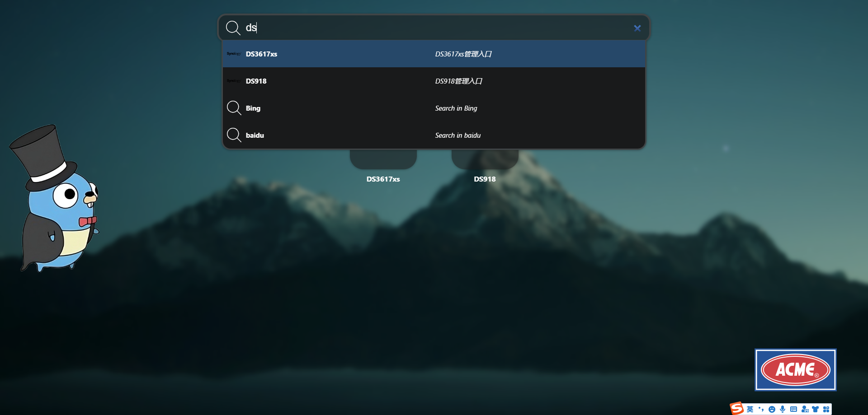This screenshot has height=415, width=868.
Task: Click the ACME logo badge
Action: (796, 369)
